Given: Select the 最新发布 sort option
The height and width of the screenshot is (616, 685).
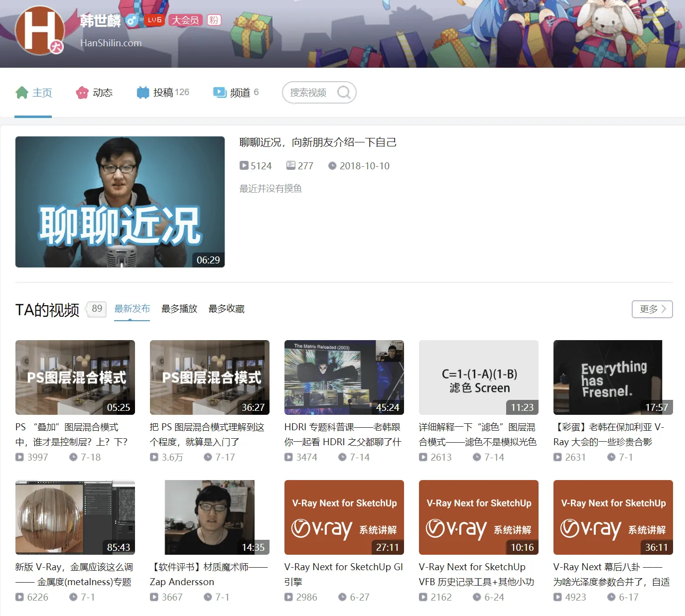Looking at the screenshot, I should 132,309.
